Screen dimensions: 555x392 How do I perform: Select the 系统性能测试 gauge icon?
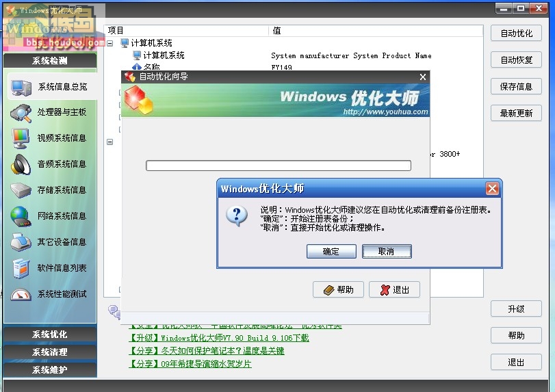[21, 294]
